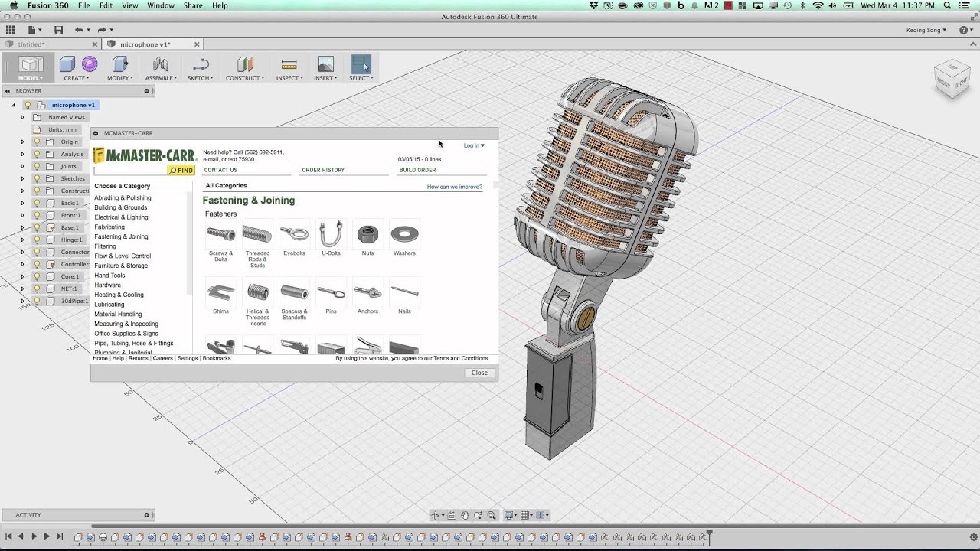This screenshot has width=980, height=551.
Task: Open the Modify dropdown menu
Action: click(x=120, y=78)
